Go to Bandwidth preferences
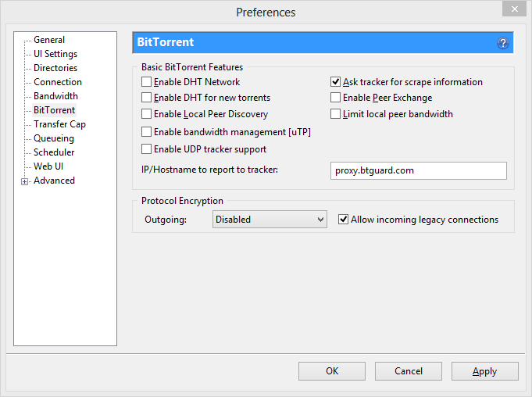 55,96
